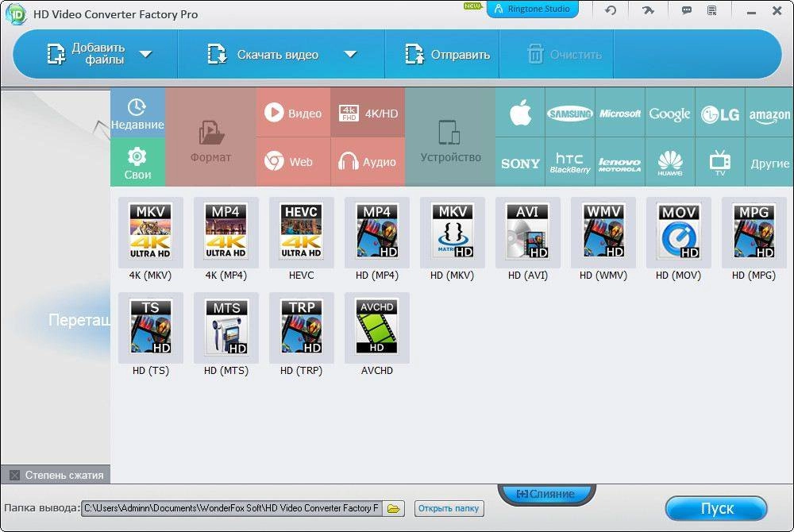Click the undo arrow icon in title bar
Image resolution: width=794 pixels, height=532 pixels.
pyautogui.click(x=611, y=10)
